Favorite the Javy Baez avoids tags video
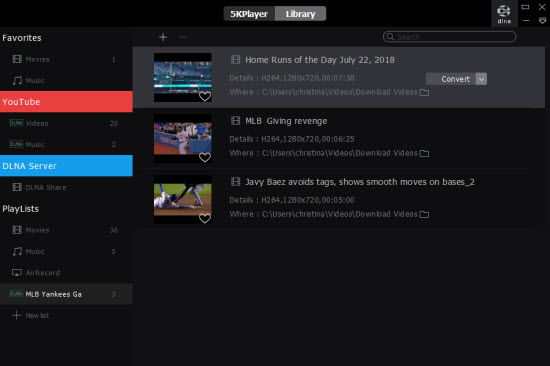This screenshot has height=366, width=550. coord(205,218)
